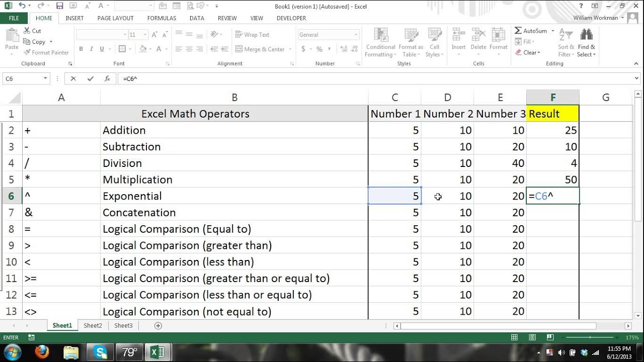Click Decrease Indent icon
The height and width of the screenshot is (362, 644).
(x=213, y=49)
